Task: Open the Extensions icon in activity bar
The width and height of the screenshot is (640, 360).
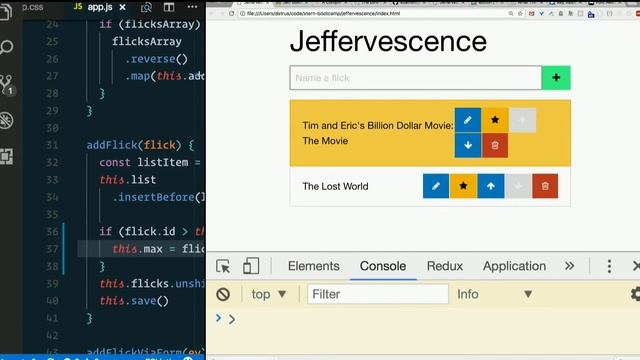Action: (7, 156)
